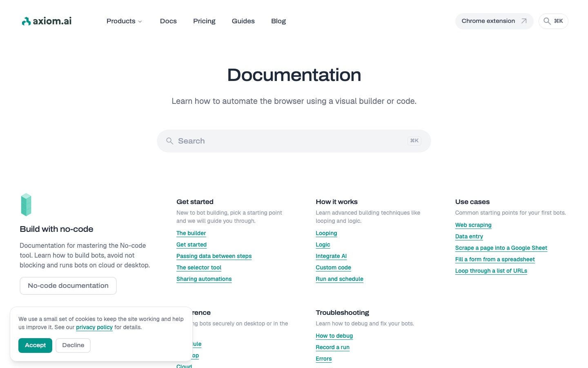
Task: Open the Record a run link
Action: [332, 347]
